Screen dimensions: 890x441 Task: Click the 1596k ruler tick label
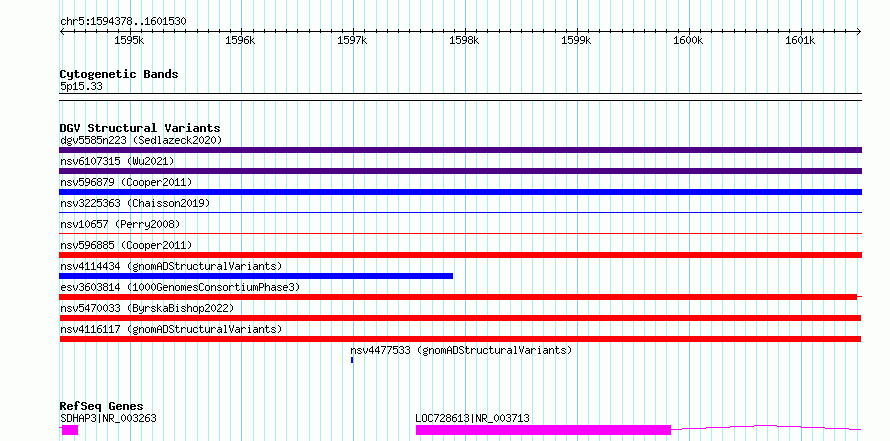click(241, 41)
